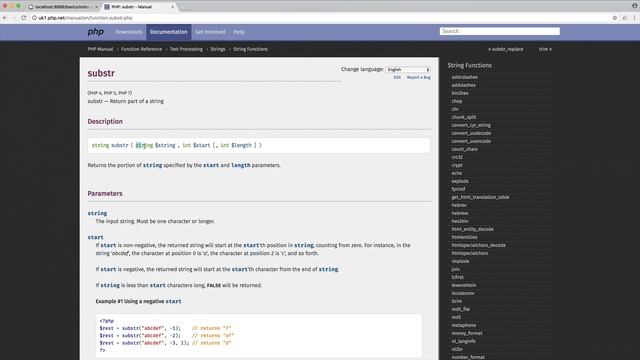
Task: Open nl_langinfo in the sidebar list
Action: [463, 341]
